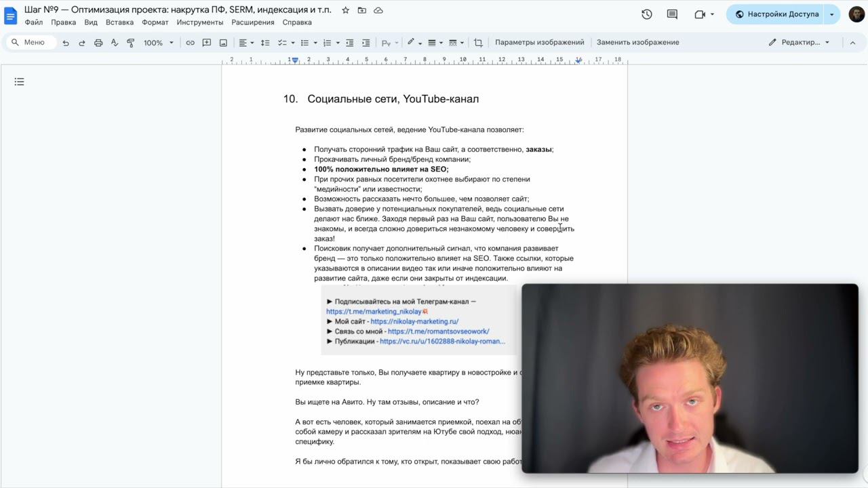868x488 pixels.
Task: Open the Инструменты menu
Action: tap(200, 22)
